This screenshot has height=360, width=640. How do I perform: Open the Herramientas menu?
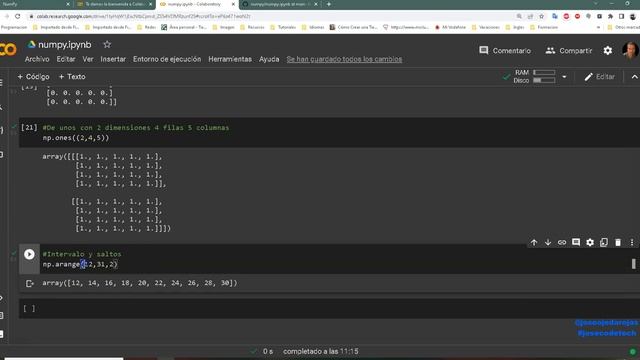230,59
